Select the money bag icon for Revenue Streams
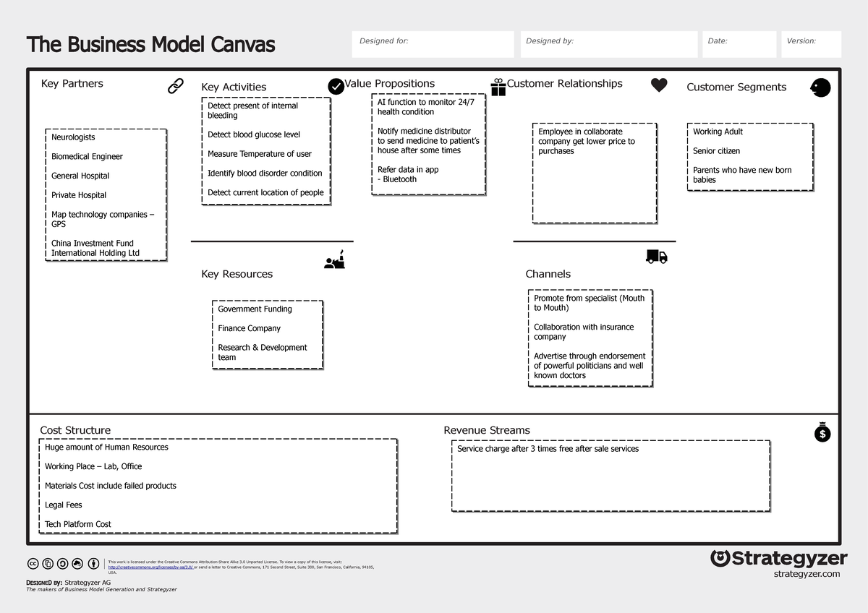 click(822, 432)
